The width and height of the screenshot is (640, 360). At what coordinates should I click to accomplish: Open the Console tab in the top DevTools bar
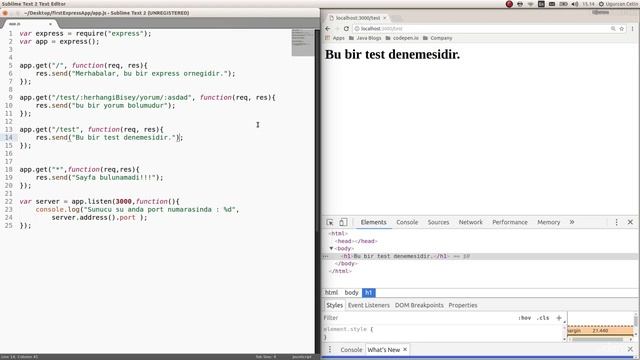407,222
